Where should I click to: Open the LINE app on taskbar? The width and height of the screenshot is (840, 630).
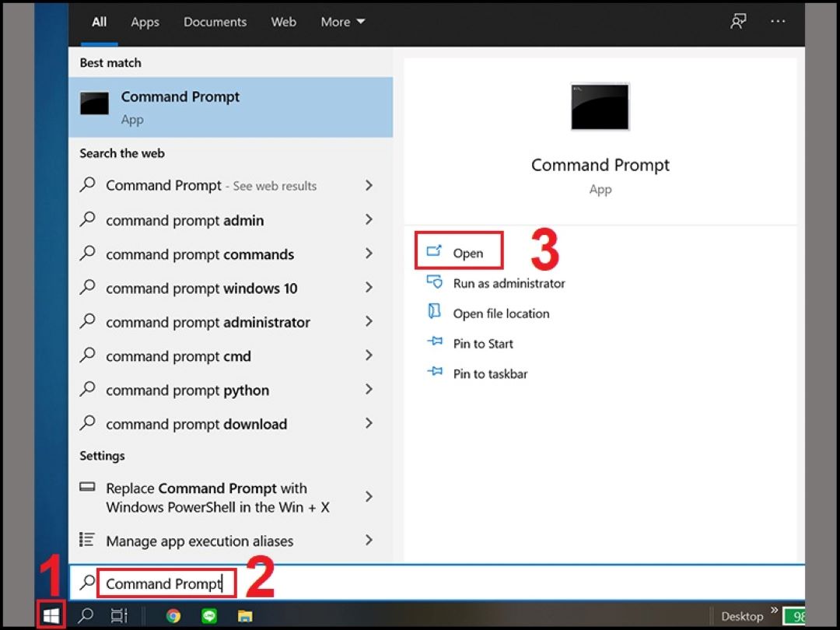(209, 616)
